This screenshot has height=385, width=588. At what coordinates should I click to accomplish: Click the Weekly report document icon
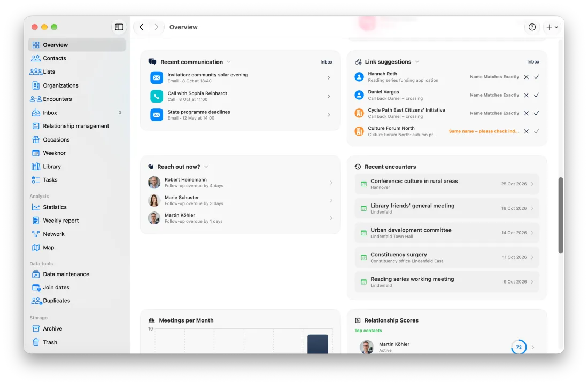36,221
